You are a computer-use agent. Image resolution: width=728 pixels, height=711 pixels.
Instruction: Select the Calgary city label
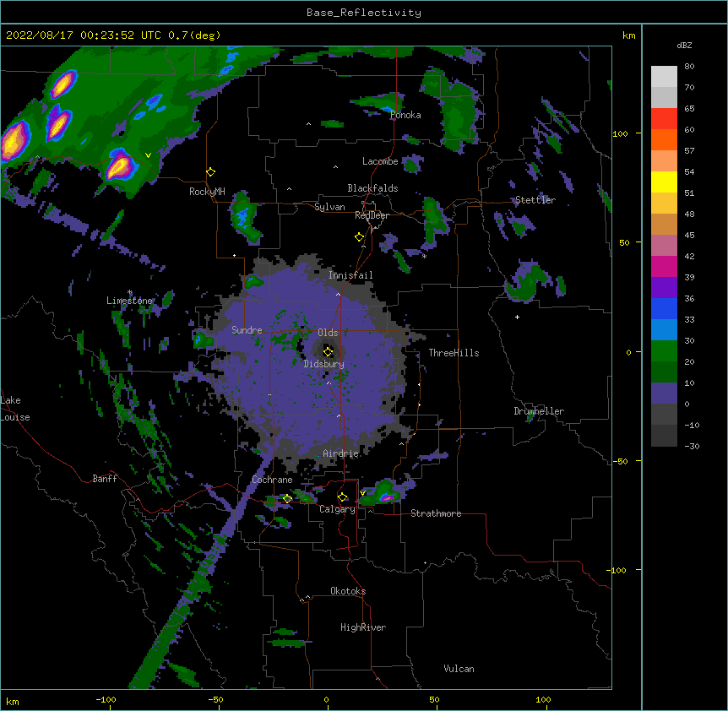(x=337, y=509)
